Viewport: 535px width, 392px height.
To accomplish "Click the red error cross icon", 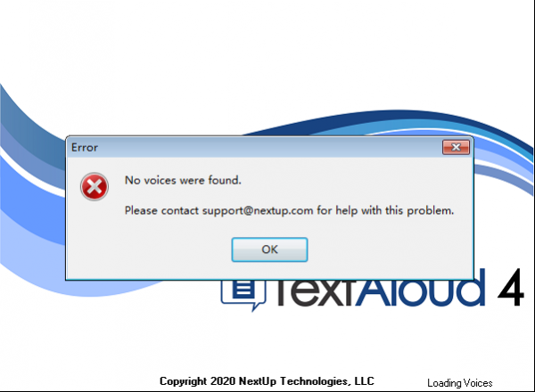I will point(95,186).
